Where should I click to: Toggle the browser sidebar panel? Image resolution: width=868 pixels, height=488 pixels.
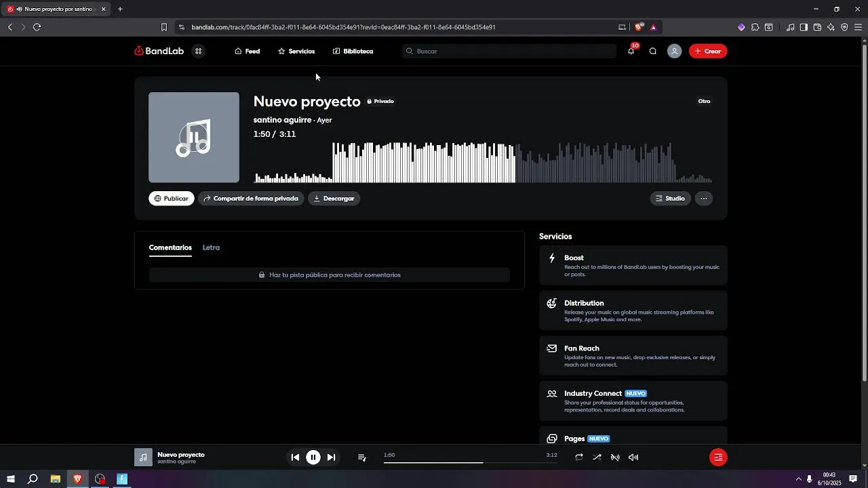[804, 27]
